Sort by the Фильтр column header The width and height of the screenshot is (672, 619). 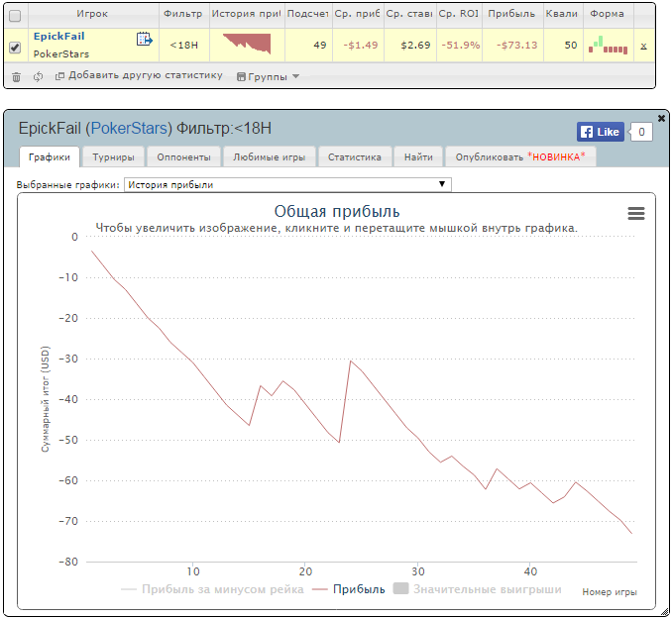(183, 14)
